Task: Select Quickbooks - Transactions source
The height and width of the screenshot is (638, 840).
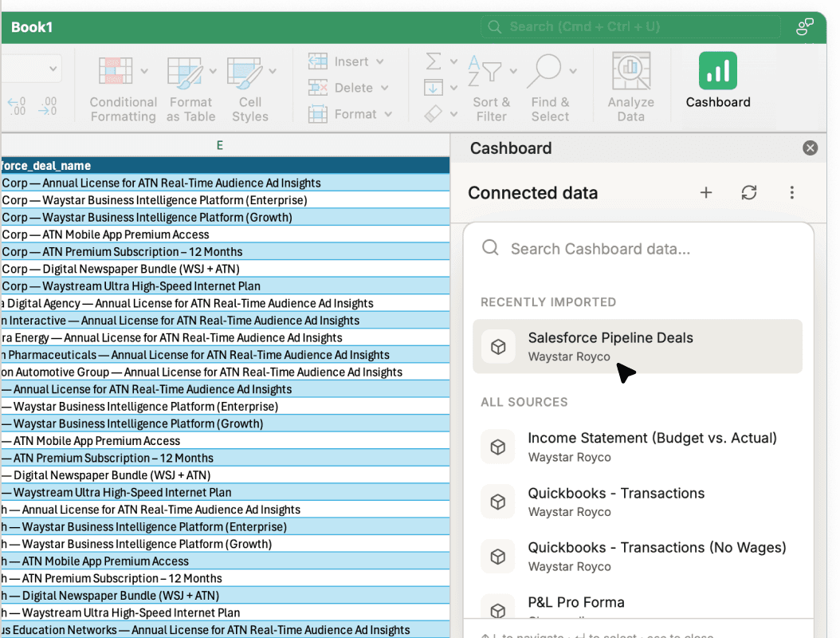Action: point(638,502)
